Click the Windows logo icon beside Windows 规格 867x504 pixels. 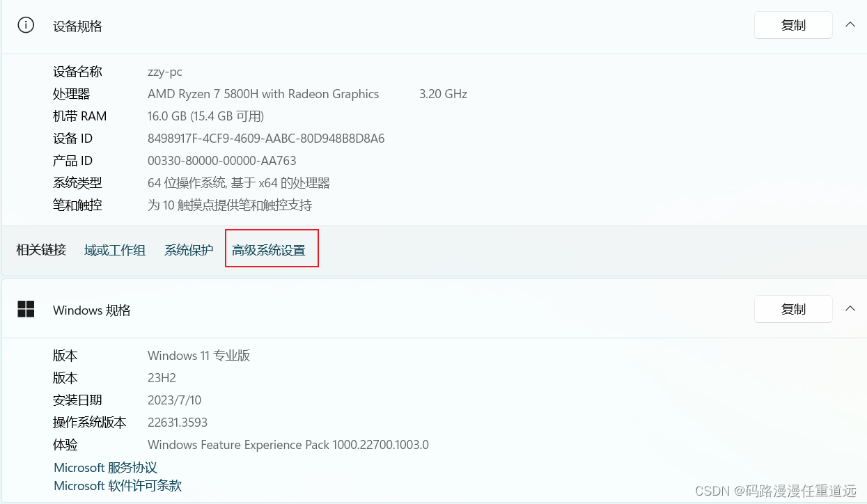point(26,309)
